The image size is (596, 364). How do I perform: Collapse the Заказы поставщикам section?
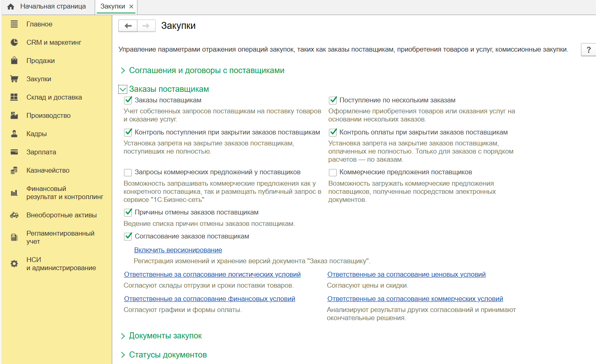coord(123,89)
